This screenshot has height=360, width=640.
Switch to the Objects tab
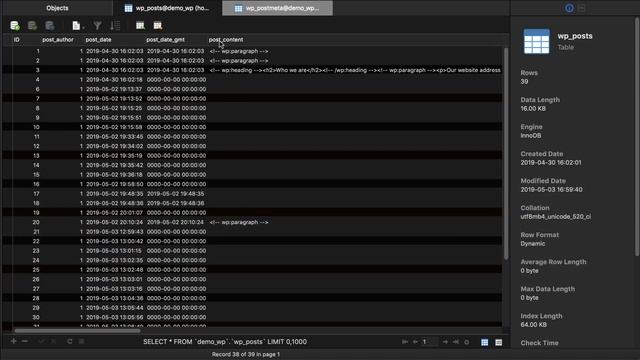[x=57, y=8]
